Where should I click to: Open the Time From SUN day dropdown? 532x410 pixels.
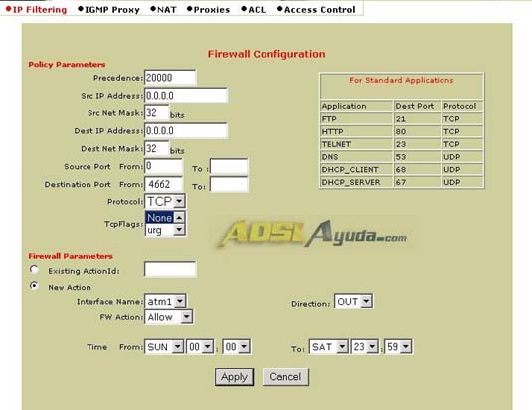(164, 347)
